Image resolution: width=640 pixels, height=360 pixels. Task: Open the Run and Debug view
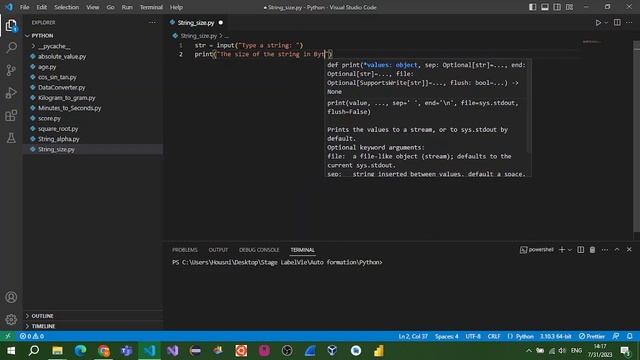(11, 93)
